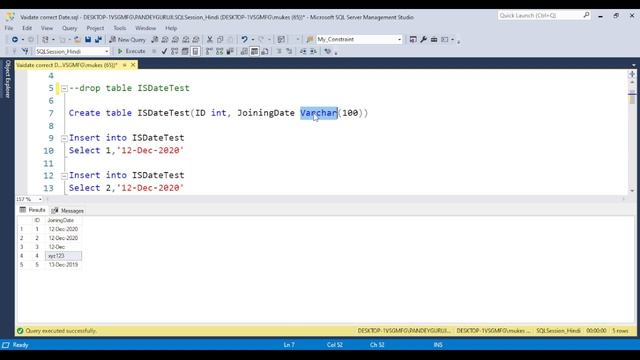Click the editor split window handle icon
640x360 pixels.
632,74
